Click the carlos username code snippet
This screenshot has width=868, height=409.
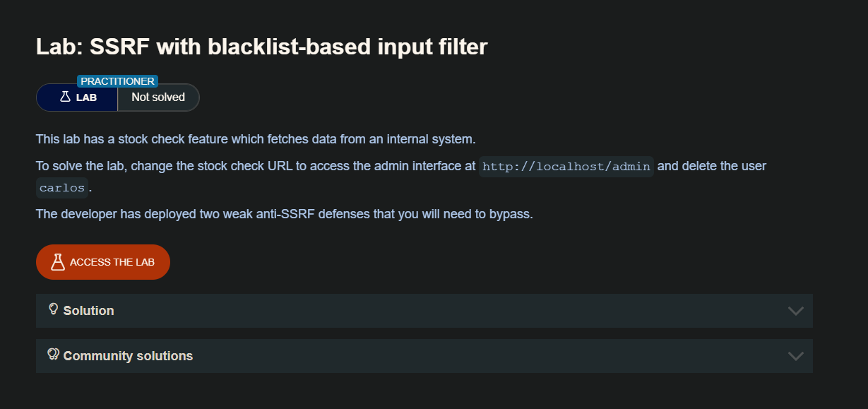[x=62, y=189]
